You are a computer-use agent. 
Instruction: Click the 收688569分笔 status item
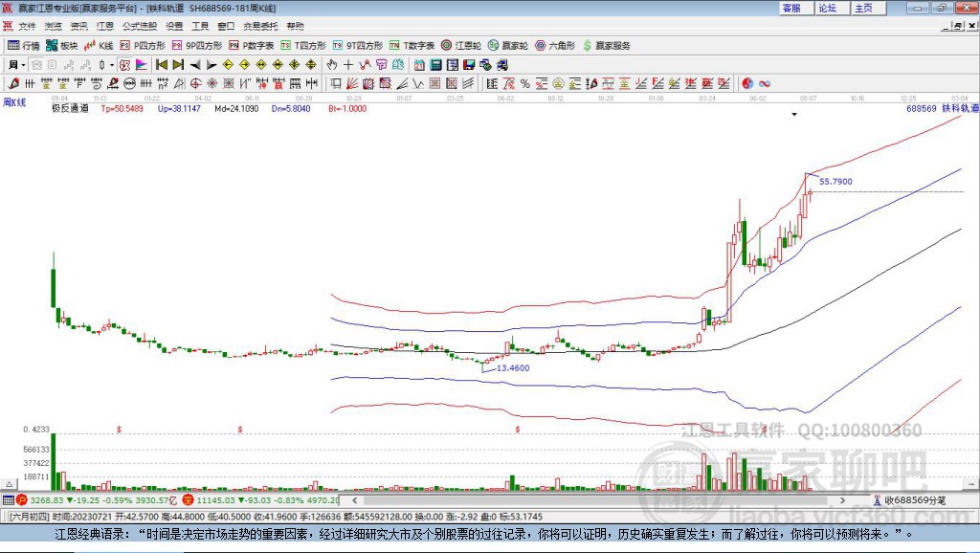coord(910,500)
